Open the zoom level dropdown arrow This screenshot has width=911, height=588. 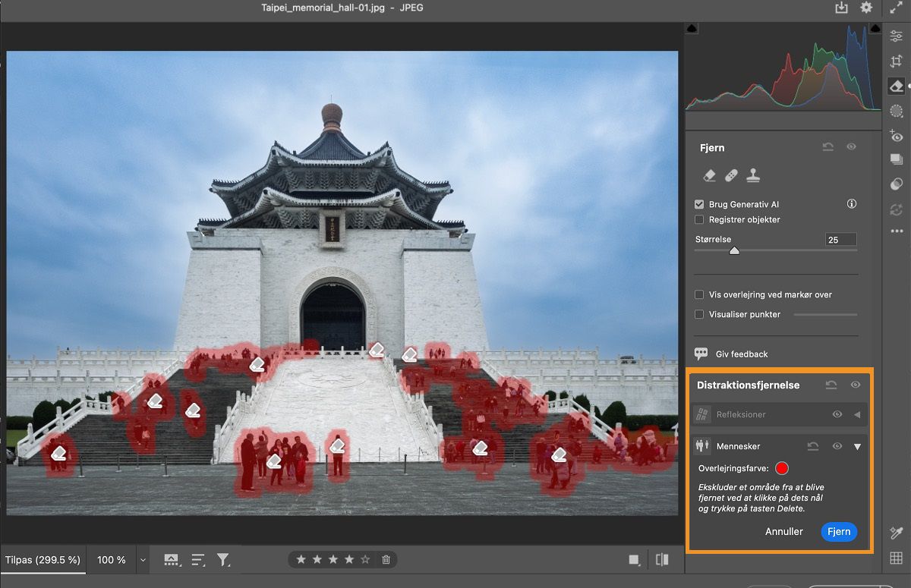point(142,560)
